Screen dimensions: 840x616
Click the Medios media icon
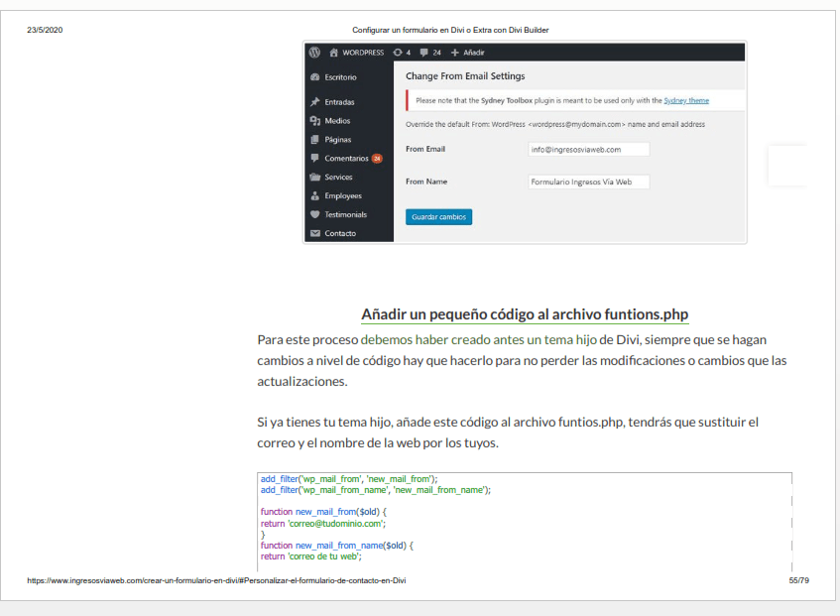[315, 121]
